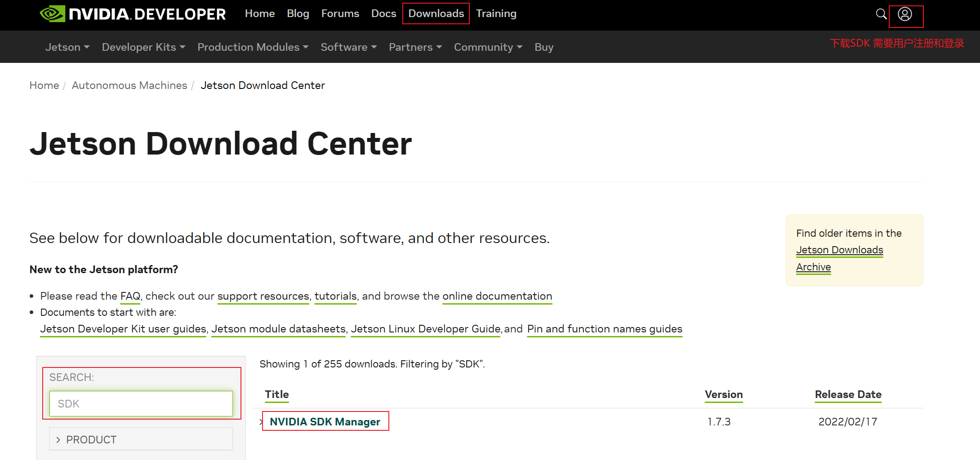Open Pin and function names guides link

pyautogui.click(x=605, y=329)
